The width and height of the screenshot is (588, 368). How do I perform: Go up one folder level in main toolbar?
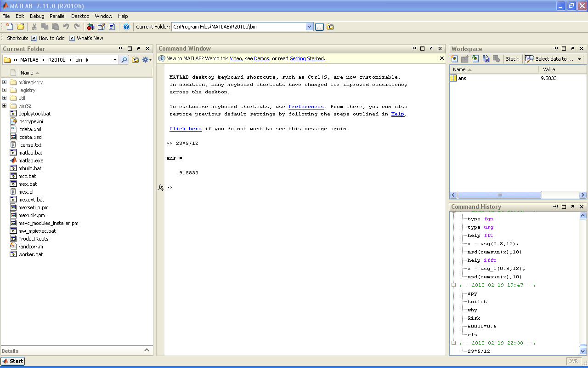tap(330, 27)
